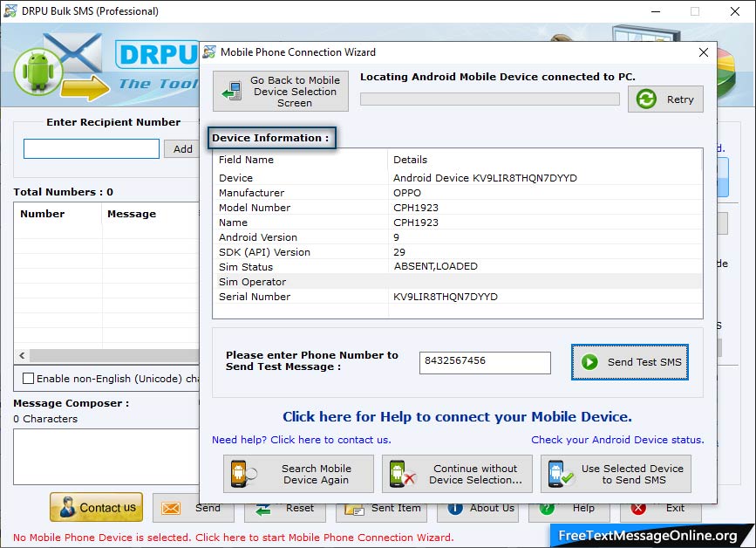
Task: Click the Details column header
Action: click(x=545, y=160)
